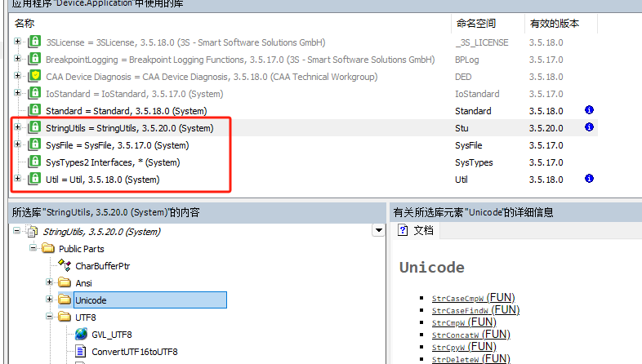Click the CharBufferPtr type icon
The height and width of the screenshot is (364, 642).
coord(65,266)
